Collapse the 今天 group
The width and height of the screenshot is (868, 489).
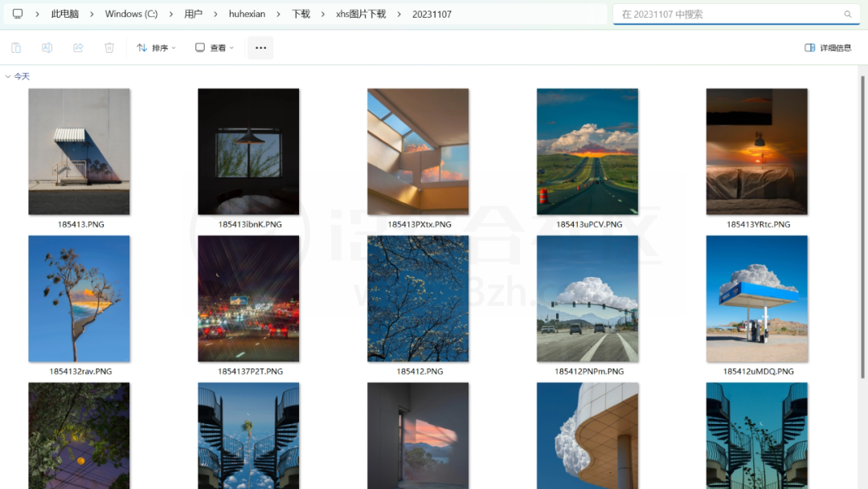click(8, 76)
